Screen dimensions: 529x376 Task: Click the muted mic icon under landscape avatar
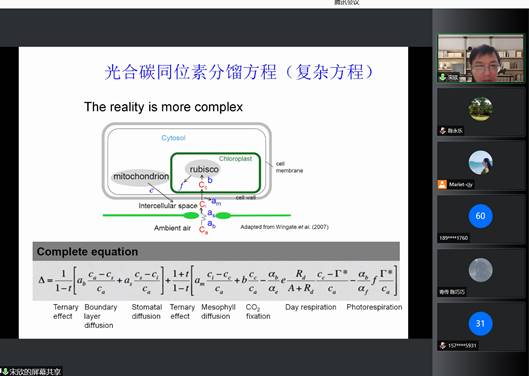click(443, 131)
